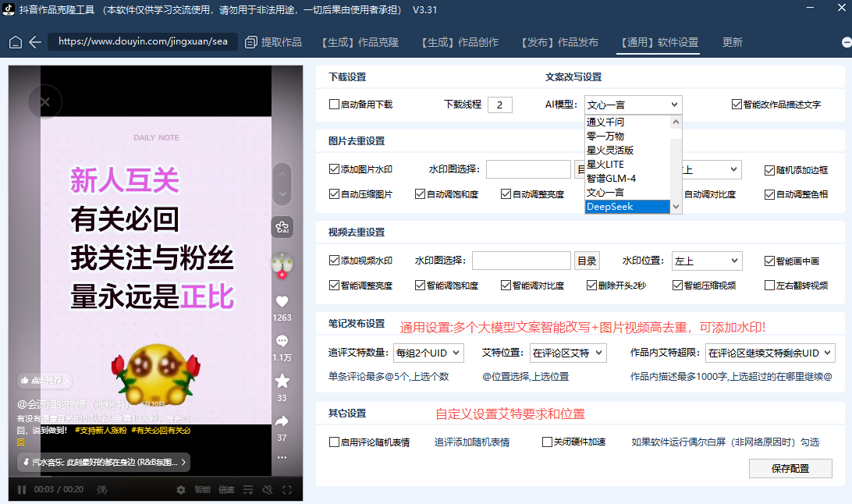
Task: Open the 倍速 playback speed control
Action: coord(226,490)
